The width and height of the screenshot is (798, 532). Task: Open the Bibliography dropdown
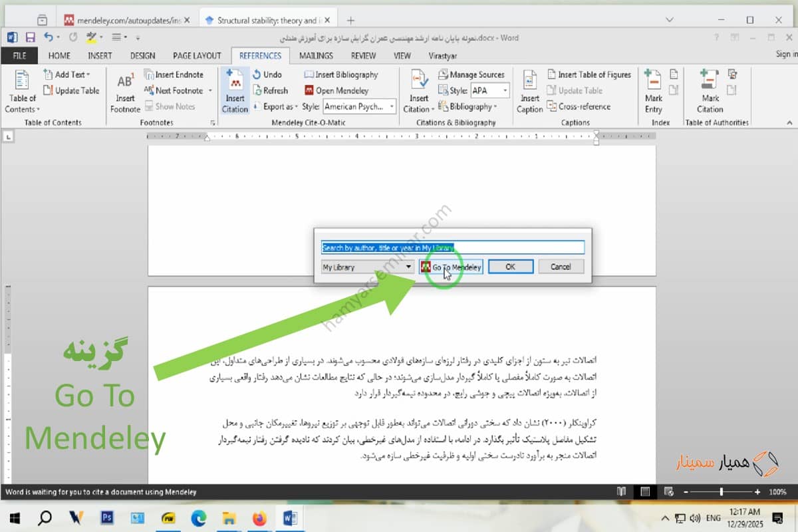[468, 106]
